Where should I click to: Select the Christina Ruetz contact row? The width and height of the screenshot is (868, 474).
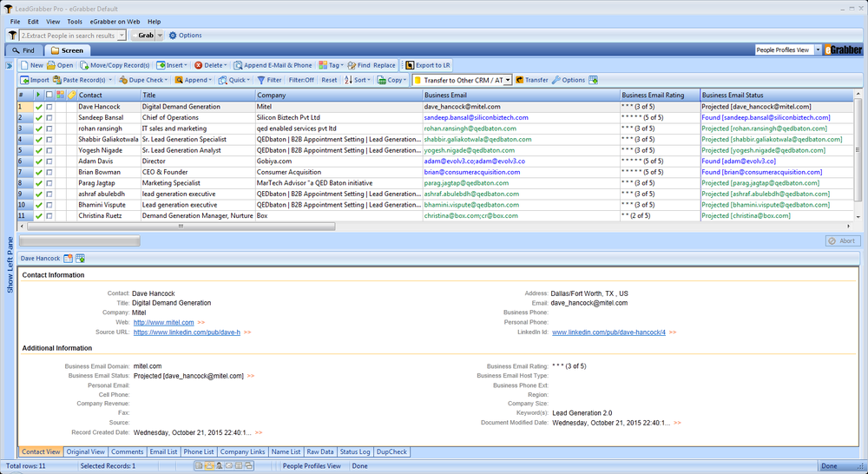click(435, 216)
